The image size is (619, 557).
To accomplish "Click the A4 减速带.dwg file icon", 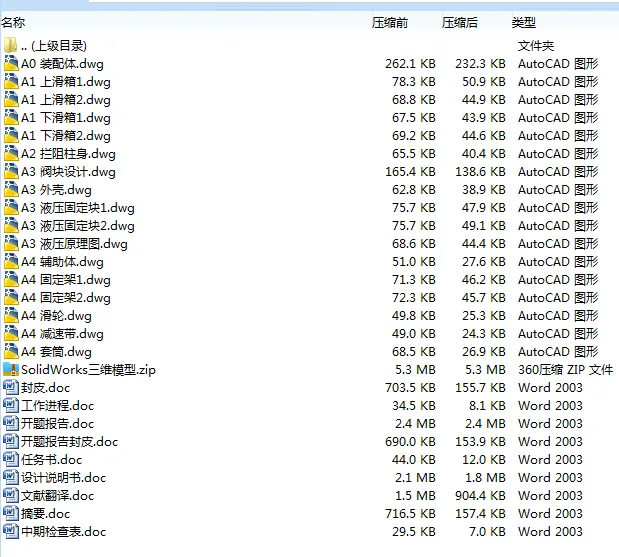I will tap(11, 334).
